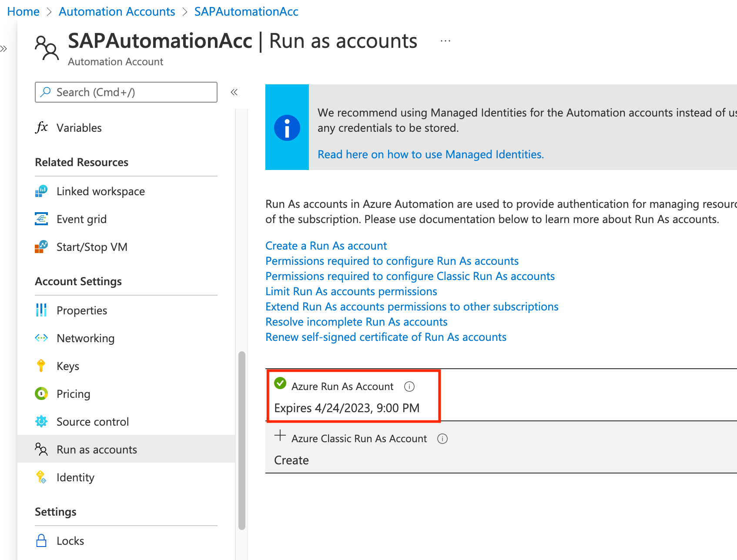Screen dimensions: 737x560
Task: Open Read here on how to use Managed Identities
Action: (x=431, y=154)
